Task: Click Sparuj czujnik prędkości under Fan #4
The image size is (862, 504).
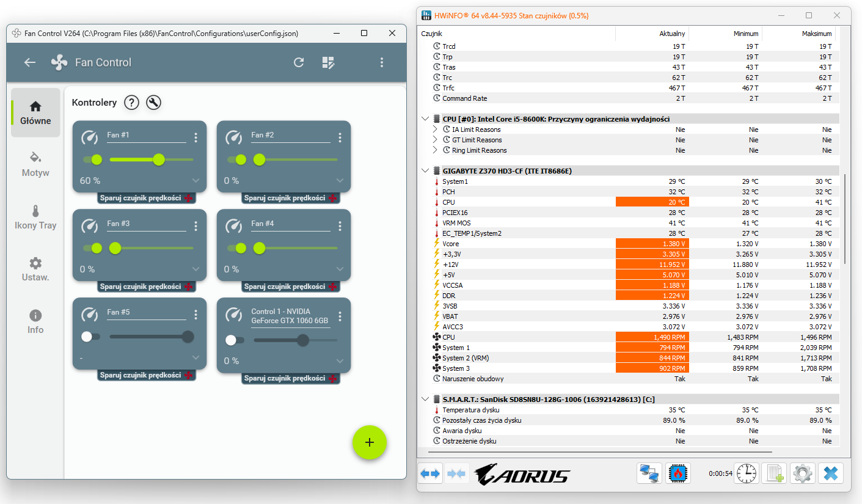Action: [x=291, y=287]
